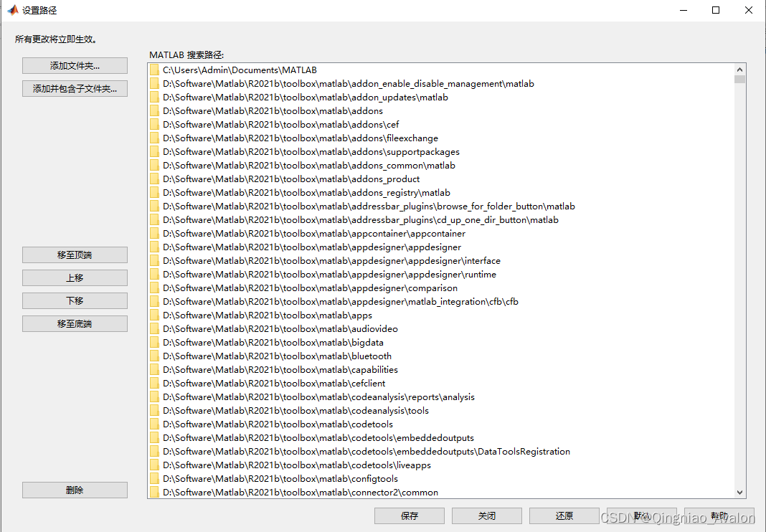Image resolution: width=766 pixels, height=532 pixels.
Task: Click the 保存 button
Action: pyautogui.click(x=410, y=516)
